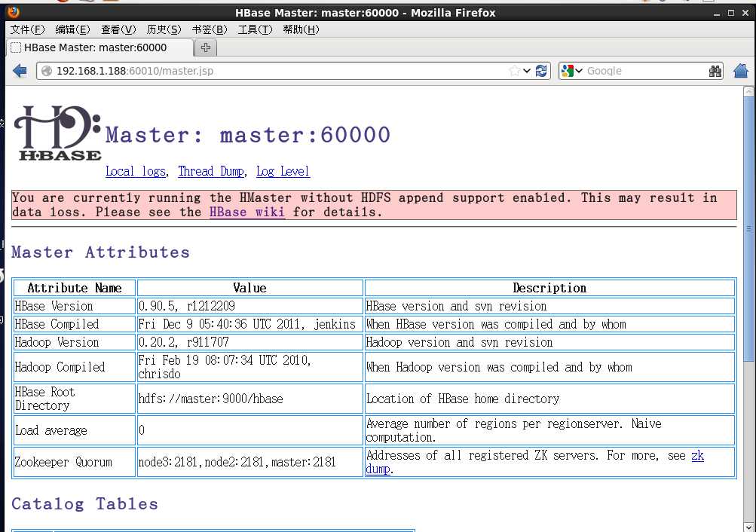756x532 pixels.
Task: Open the 书签(B) menu
Action: (x=210, y=29)
